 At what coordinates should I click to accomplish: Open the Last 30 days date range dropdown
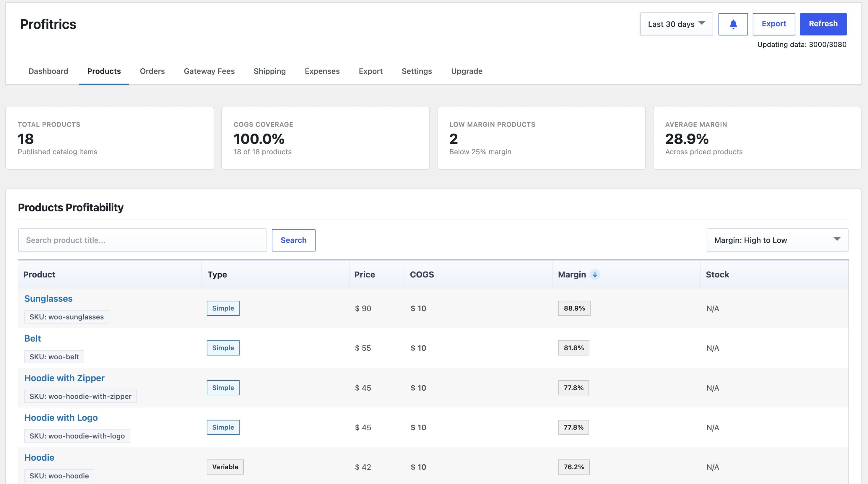676,24
